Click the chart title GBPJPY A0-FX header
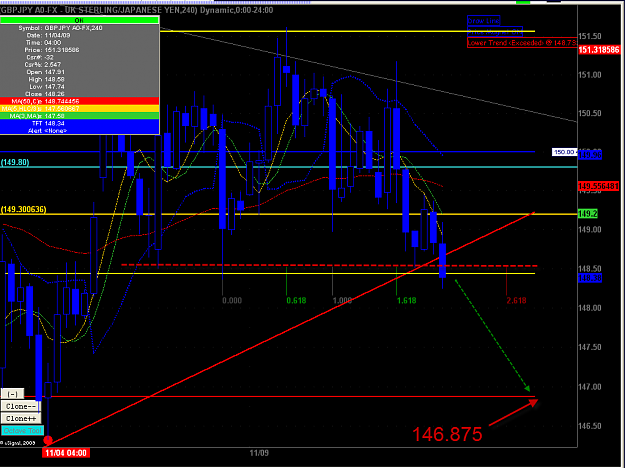Image resolution: width=625 pixels, height=468 pixels. coord(137,10)
